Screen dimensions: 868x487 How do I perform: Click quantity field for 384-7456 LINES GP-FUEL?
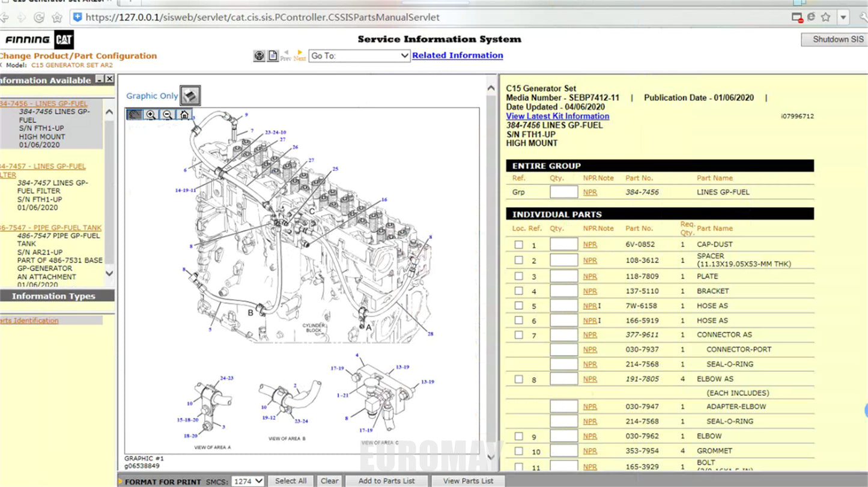coord(564,192)
